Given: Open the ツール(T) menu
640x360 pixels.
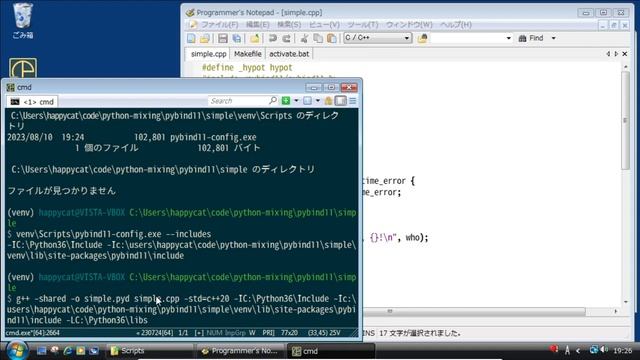Looking at the screenshot, I should (362, 25).
